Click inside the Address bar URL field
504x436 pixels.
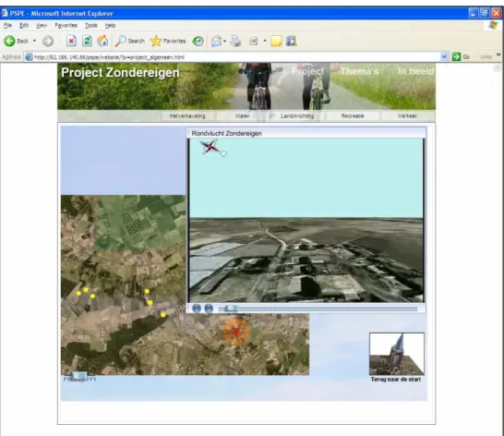(236, 57)
